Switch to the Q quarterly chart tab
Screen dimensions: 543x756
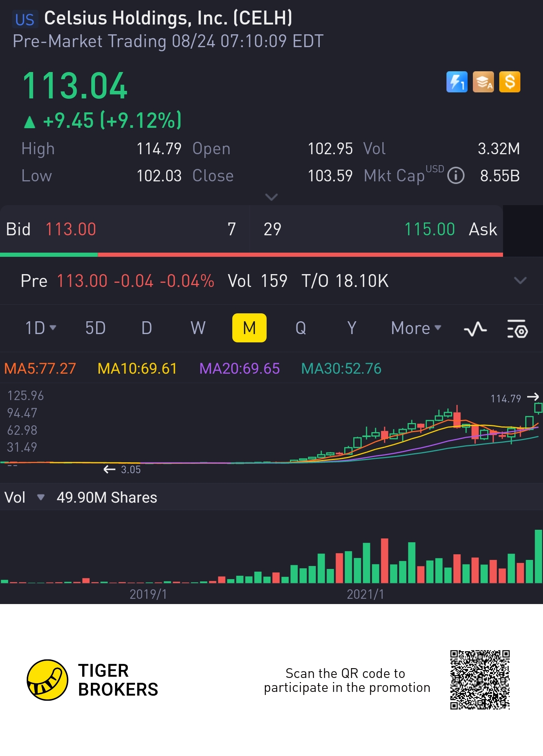coord(301,328)
